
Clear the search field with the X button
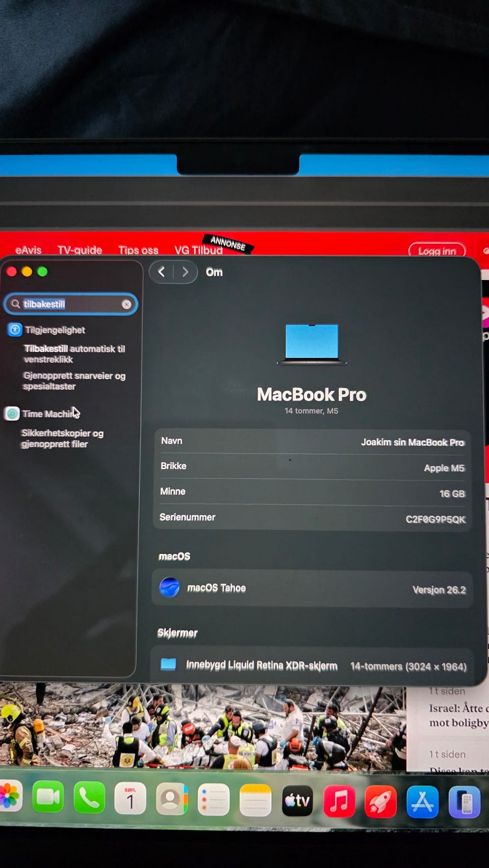point(126,304)
